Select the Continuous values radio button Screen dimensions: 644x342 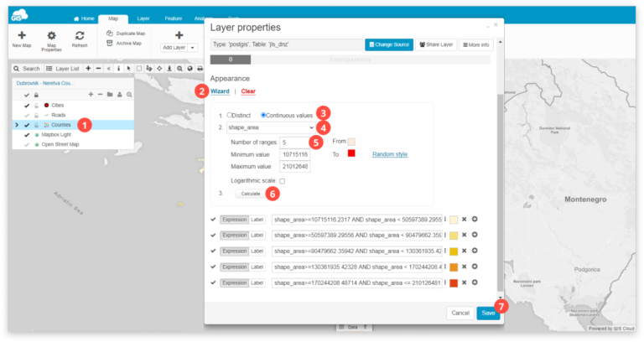point(263,115)
